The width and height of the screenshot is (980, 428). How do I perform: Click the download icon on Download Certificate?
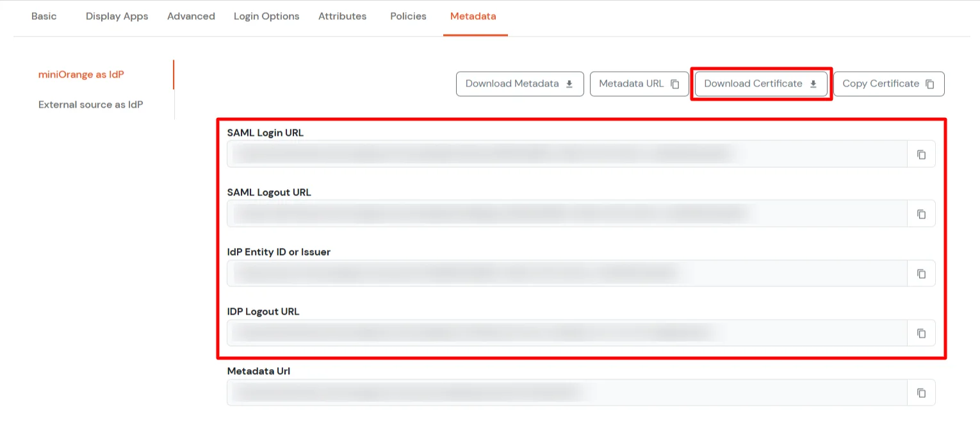click(x=813, y=83)
